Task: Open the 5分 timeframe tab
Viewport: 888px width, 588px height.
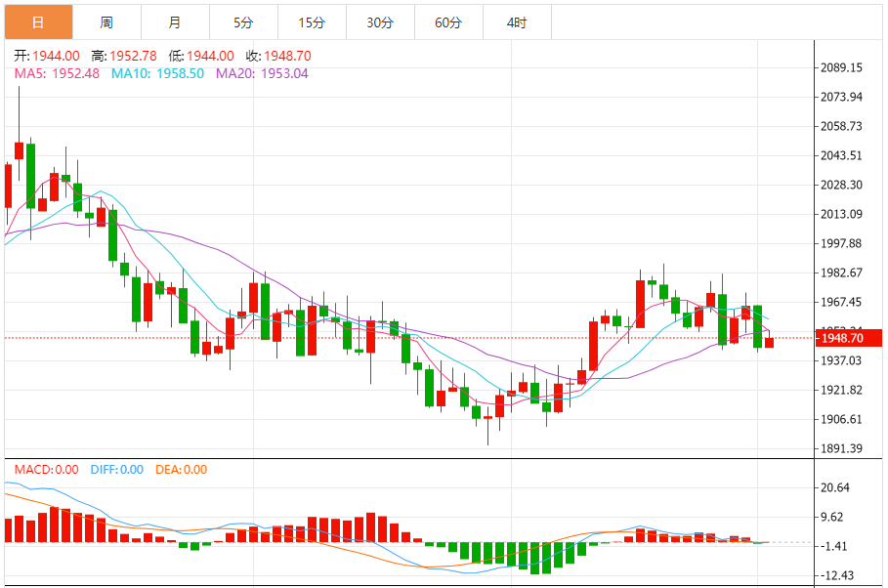Action: tap(243, 22)
